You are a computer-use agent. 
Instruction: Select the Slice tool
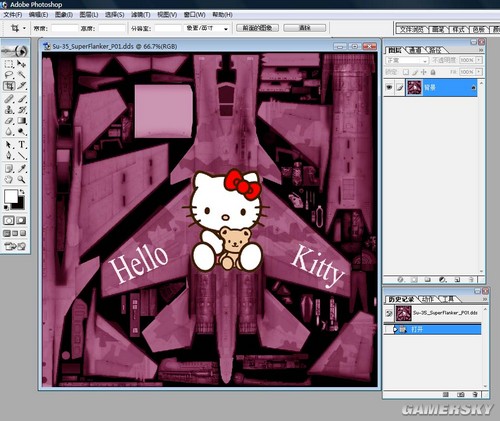tap(22, 86)
